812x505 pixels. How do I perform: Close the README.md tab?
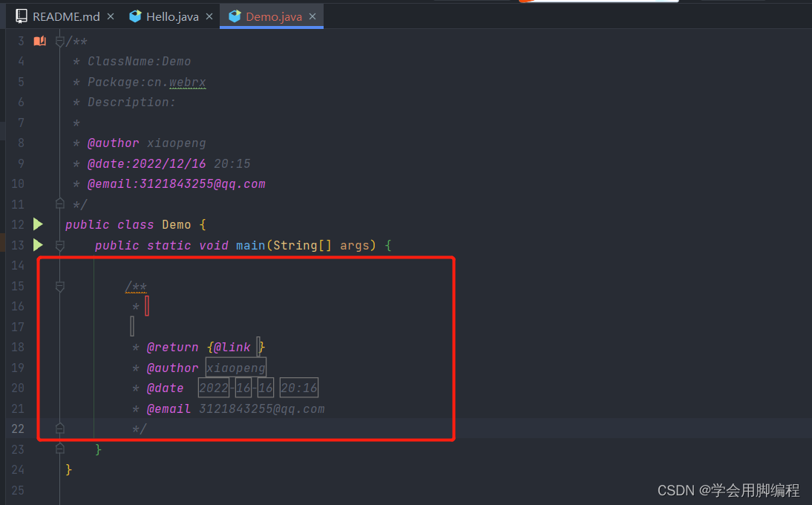tap(111, 16)
